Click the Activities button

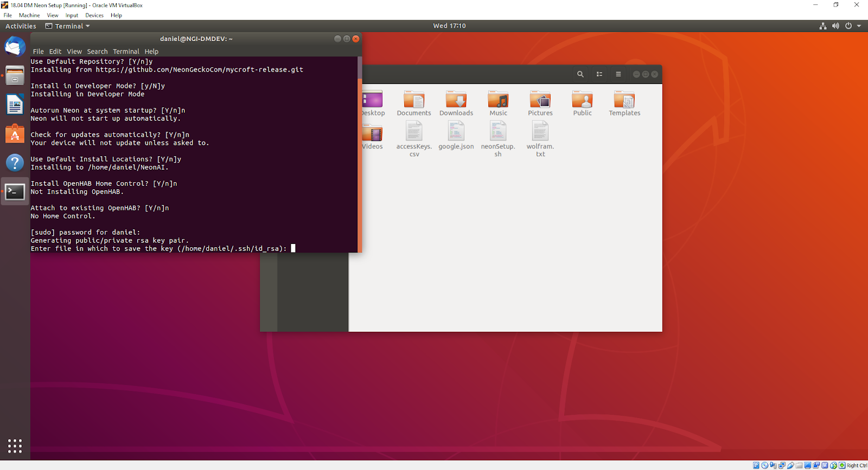(x=21, y=26)
